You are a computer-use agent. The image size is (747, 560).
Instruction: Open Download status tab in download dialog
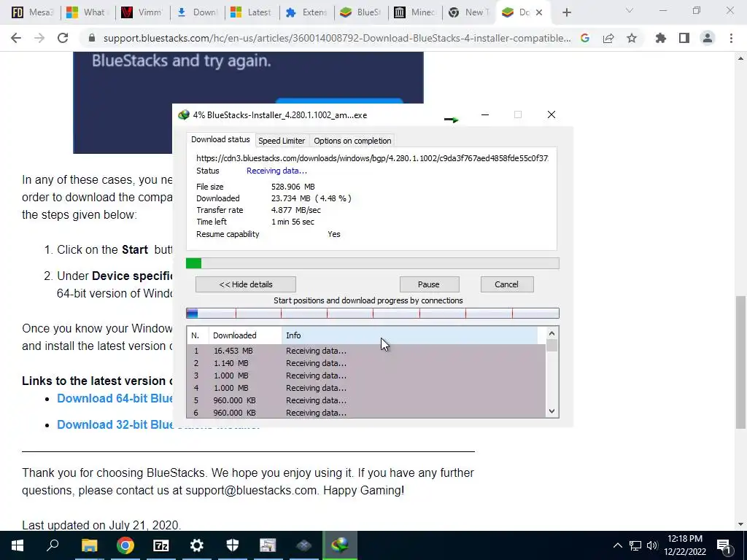tap(220, 139)
